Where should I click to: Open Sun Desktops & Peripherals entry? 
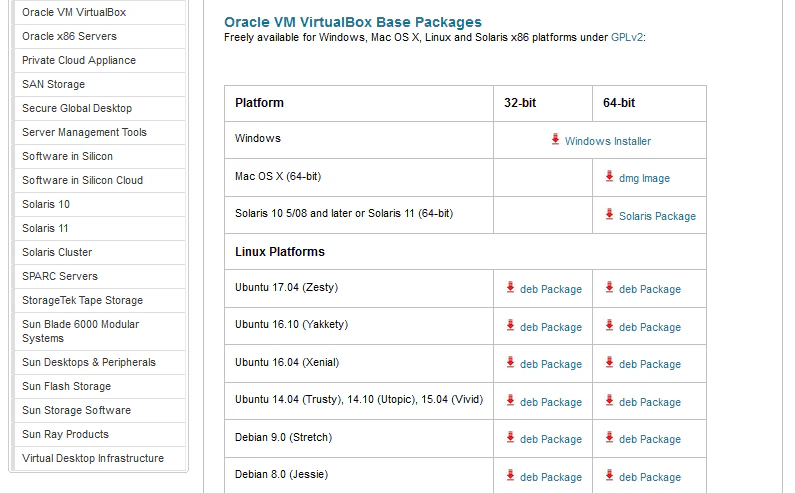(x=100, y=363)
